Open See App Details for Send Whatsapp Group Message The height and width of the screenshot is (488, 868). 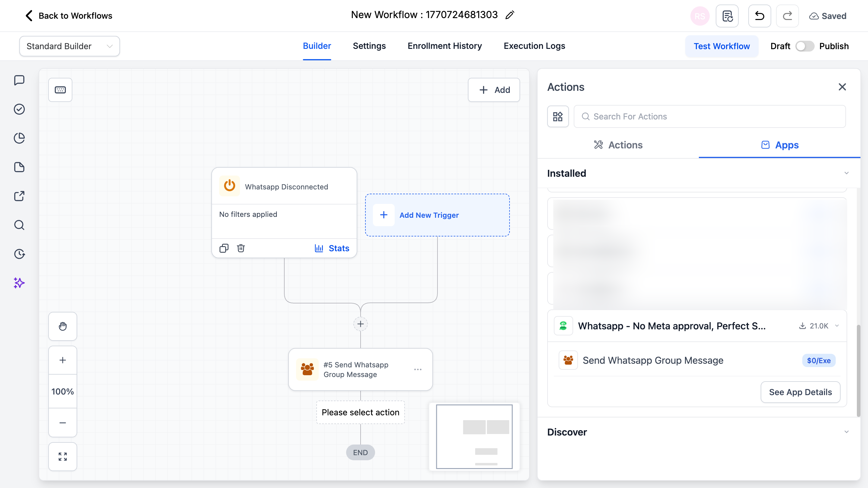click(800, 392)
